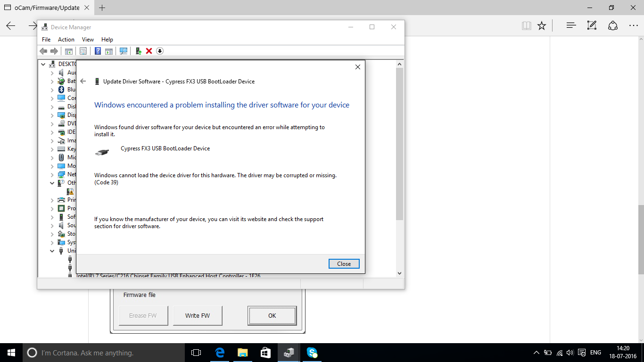Click 'Cypress FX3 USB BootLoader Device' name text
Viewport: 644px width, 362px height.
pyautogui.click(x=165, y=148)
